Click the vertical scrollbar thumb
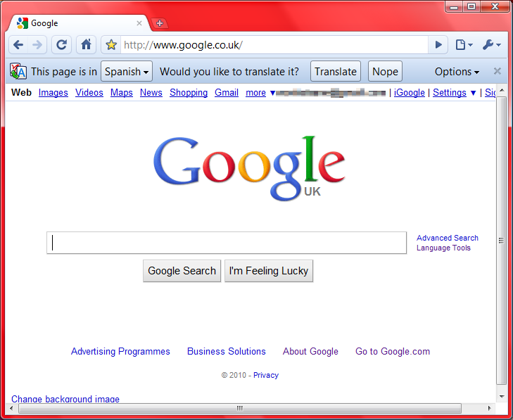 pyautogui.click(x=501, y=241)
